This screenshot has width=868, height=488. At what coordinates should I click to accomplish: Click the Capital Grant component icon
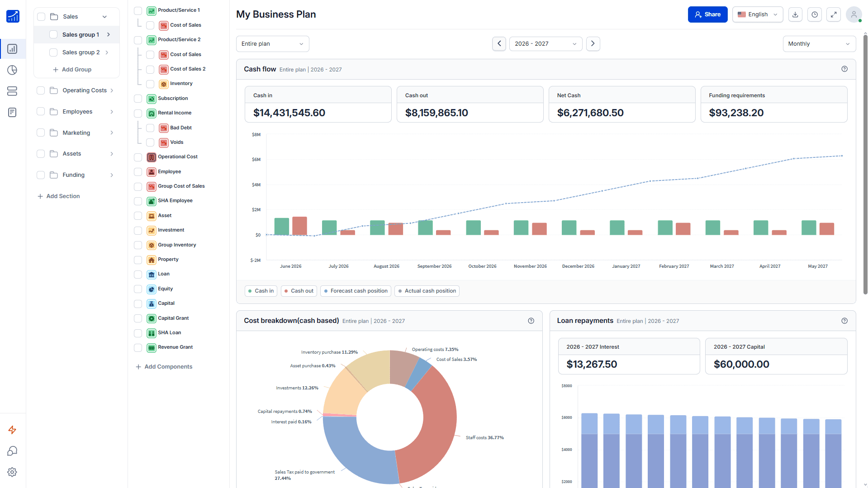(x=152, y=318)
